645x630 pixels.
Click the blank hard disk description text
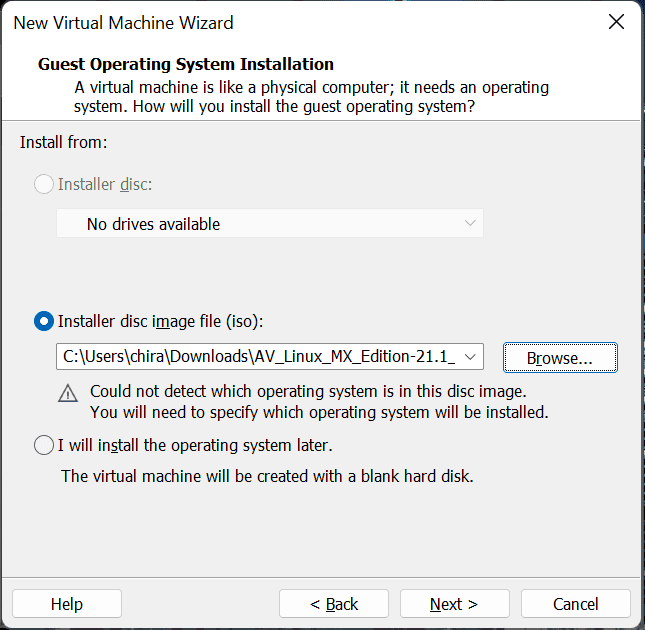coord(267,476)
